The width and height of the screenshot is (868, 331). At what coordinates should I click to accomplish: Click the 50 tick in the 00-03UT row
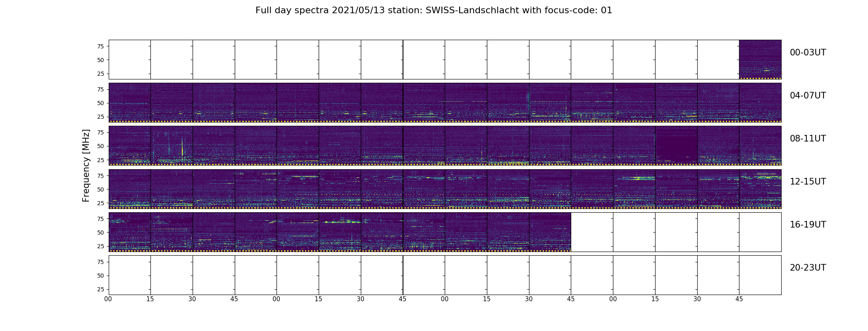coord(100,60)
